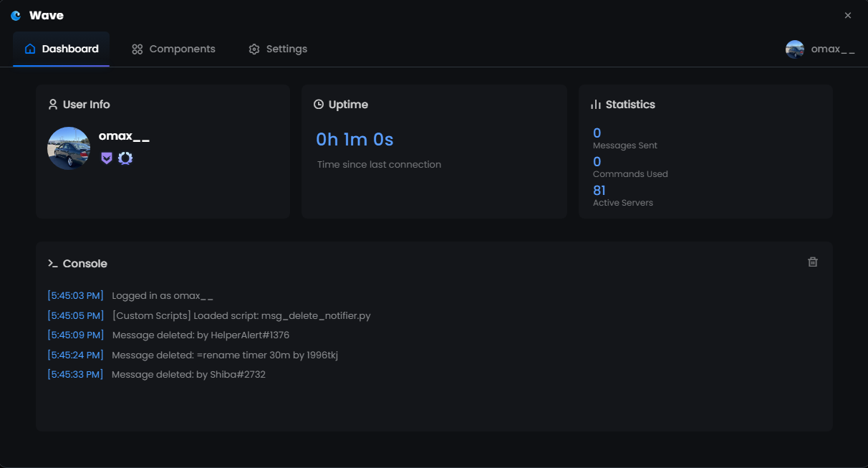Click the Wave logo icon
This screenshot has width=868, height=468.
point(15,14)
